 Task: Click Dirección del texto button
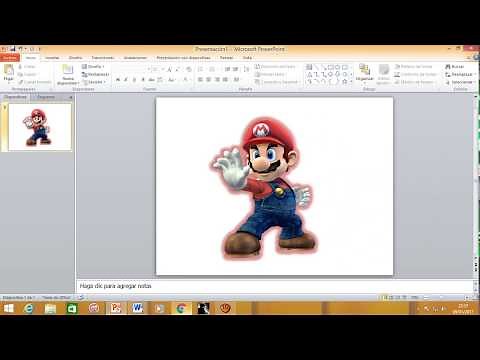coord(276,67)
